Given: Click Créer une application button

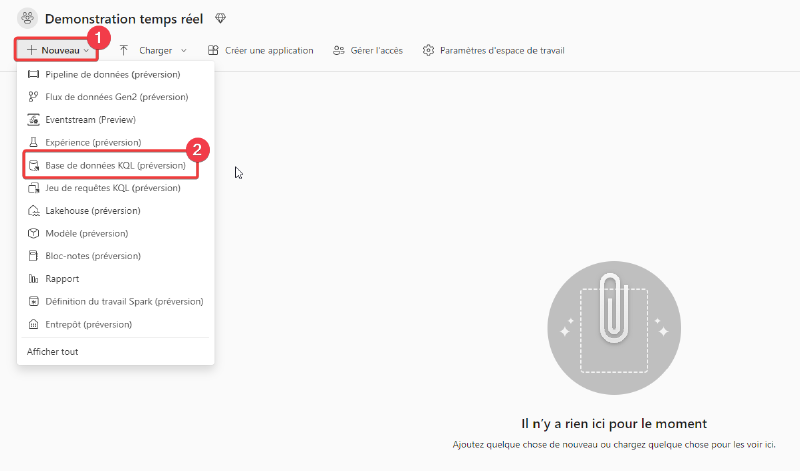Looking at the screenshot, I should click(261, 51).
